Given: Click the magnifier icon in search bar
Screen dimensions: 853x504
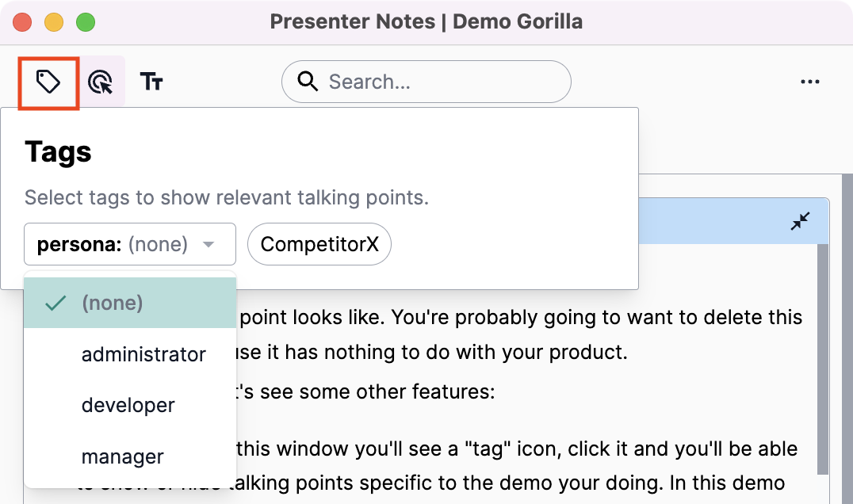Looking at the screenshot, I should [x=306, y=82].
